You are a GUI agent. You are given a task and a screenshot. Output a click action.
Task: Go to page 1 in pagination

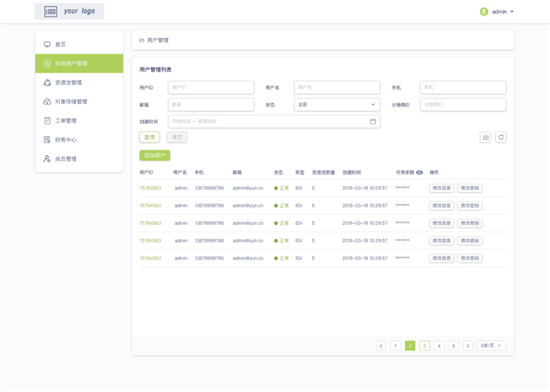coord(395,346)
